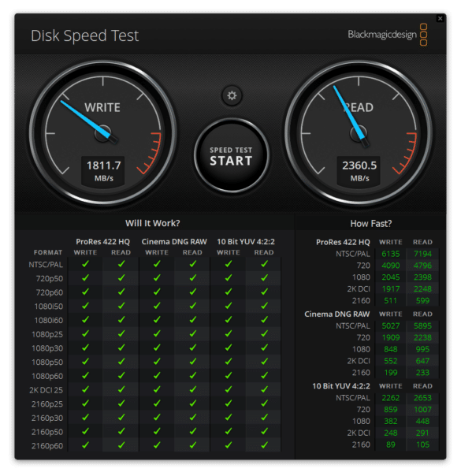Click the 2160p60 format row label
Image resolution: width=461 pixels, height=476 pixels.
(47, 446)
